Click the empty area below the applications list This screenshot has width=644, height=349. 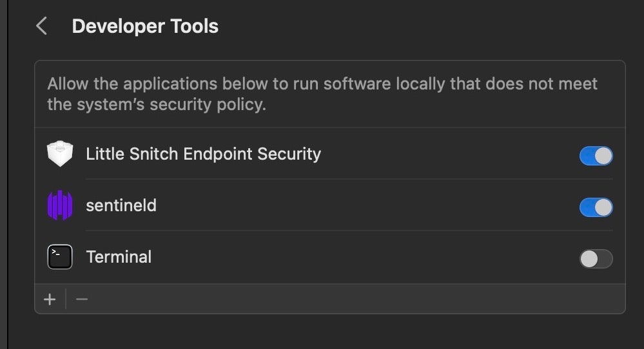pos(322,332)
